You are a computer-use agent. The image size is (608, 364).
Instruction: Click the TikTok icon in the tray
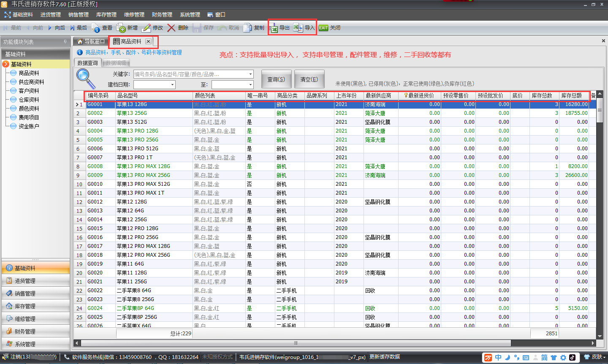[573, 357]
